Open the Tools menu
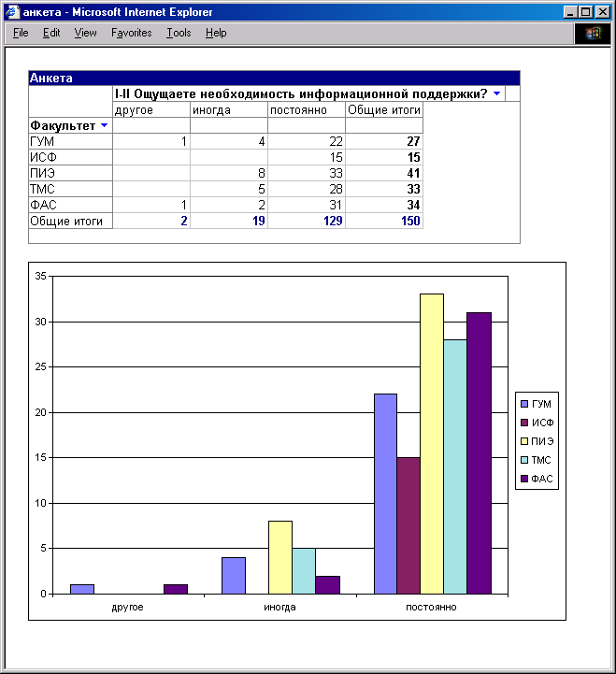 coord(179,33)
